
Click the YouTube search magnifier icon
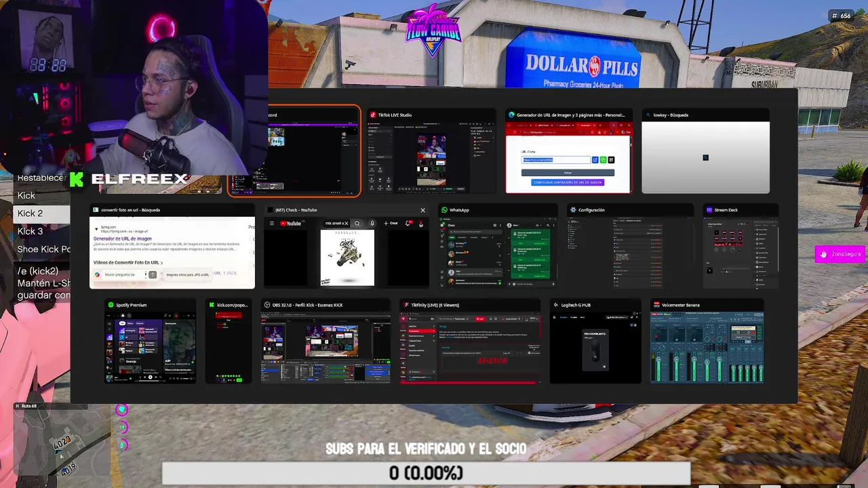[x=357, y=223]
